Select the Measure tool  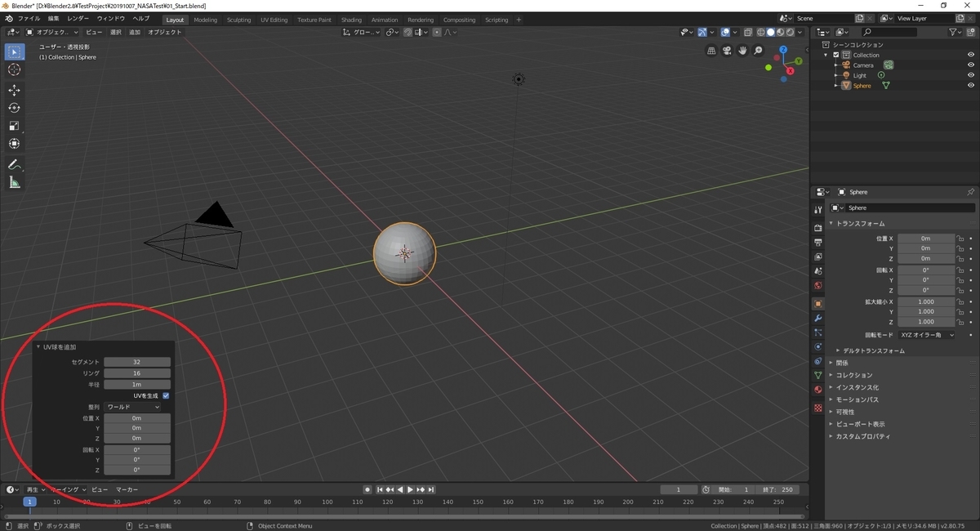coord(14,182)
